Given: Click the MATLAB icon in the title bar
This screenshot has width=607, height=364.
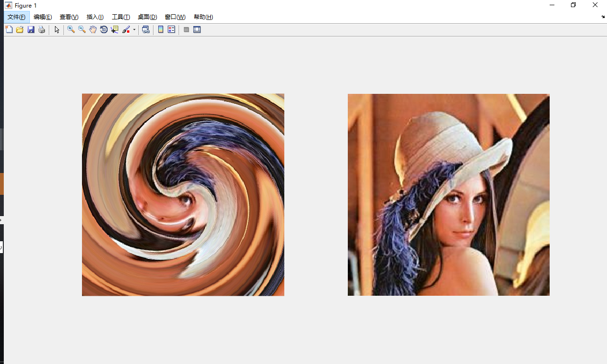Looking at the screenshot, I should tap(9, 5).
